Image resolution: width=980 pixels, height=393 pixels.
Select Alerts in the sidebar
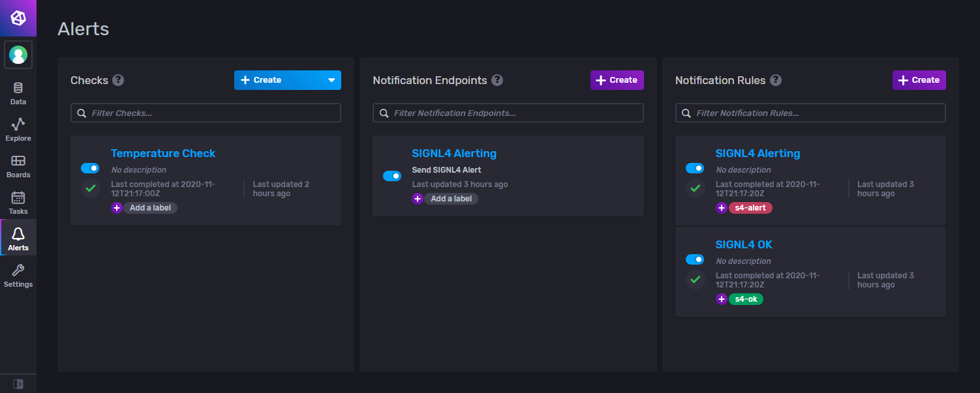[18, 238]
